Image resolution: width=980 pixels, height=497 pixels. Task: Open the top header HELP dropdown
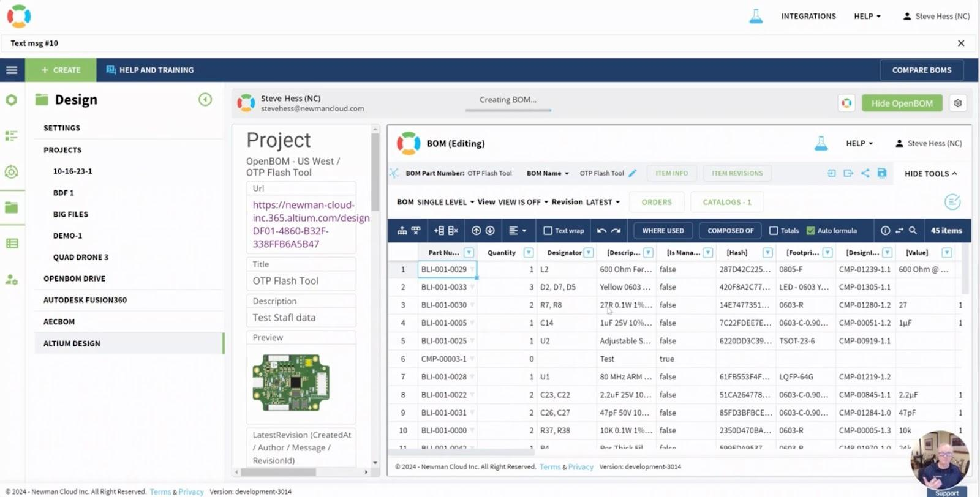click(x=867, y=17)
